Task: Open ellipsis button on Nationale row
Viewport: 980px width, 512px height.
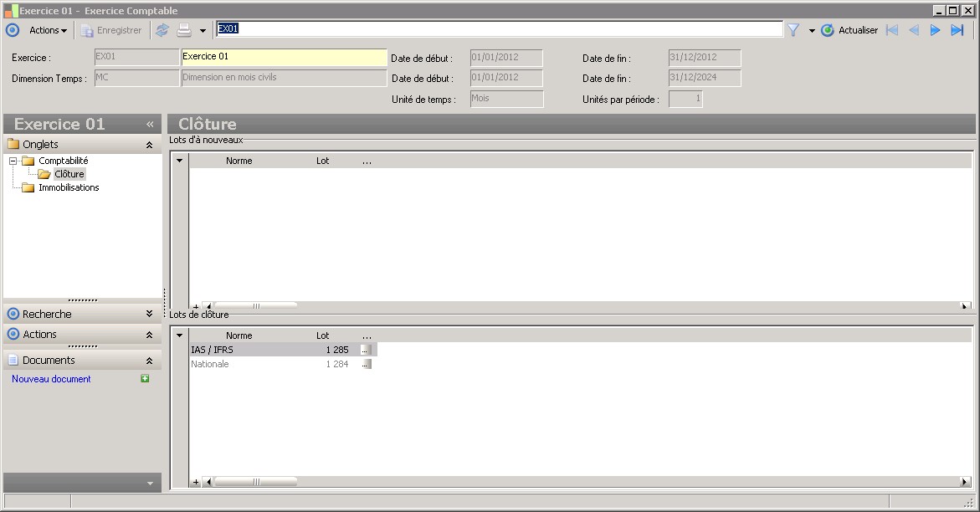Action: (366, 364)
